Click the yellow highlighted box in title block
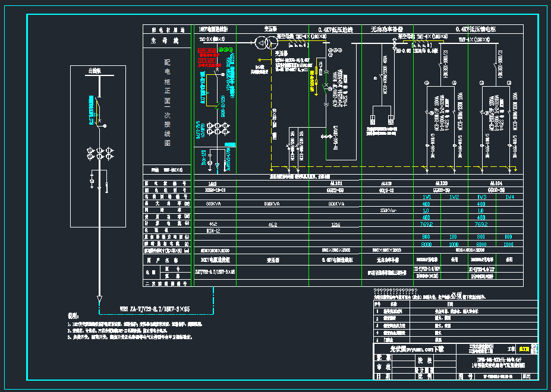The width and height of the screenshot is (551, 392). pos(524,349)
